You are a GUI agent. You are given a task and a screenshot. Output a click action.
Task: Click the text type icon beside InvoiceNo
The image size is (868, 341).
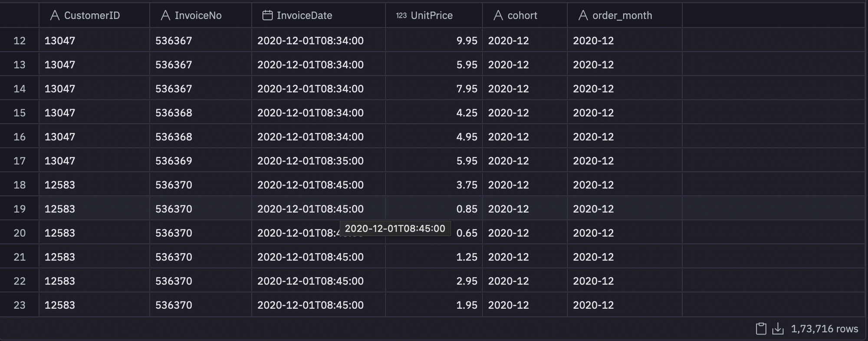click(165, 16)
